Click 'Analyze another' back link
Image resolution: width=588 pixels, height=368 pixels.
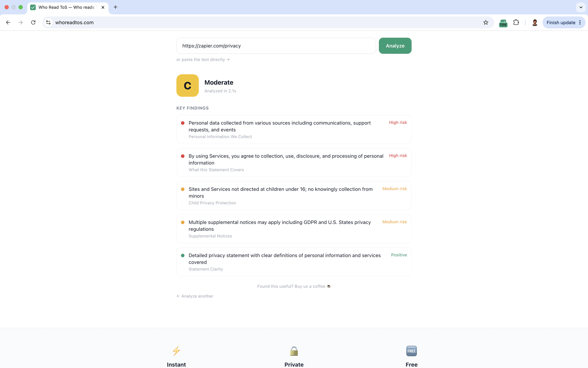click(195, 296)
